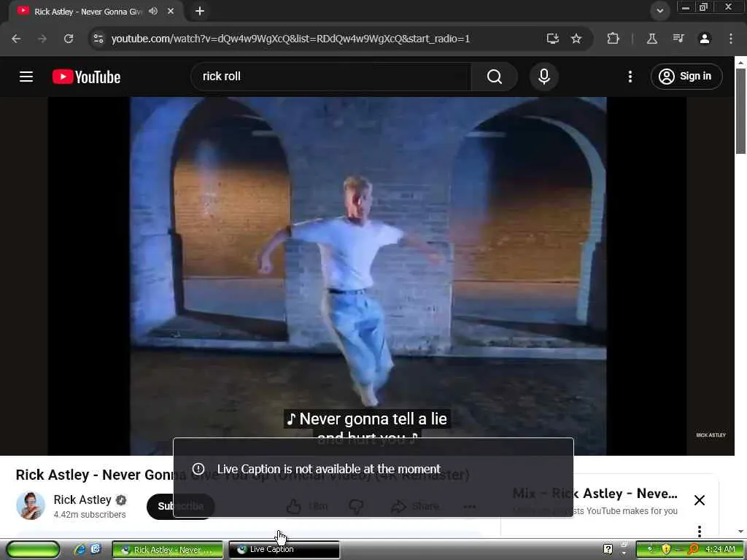Click the green Start button
The image size is (747, 560).
(x=33, y=549)
